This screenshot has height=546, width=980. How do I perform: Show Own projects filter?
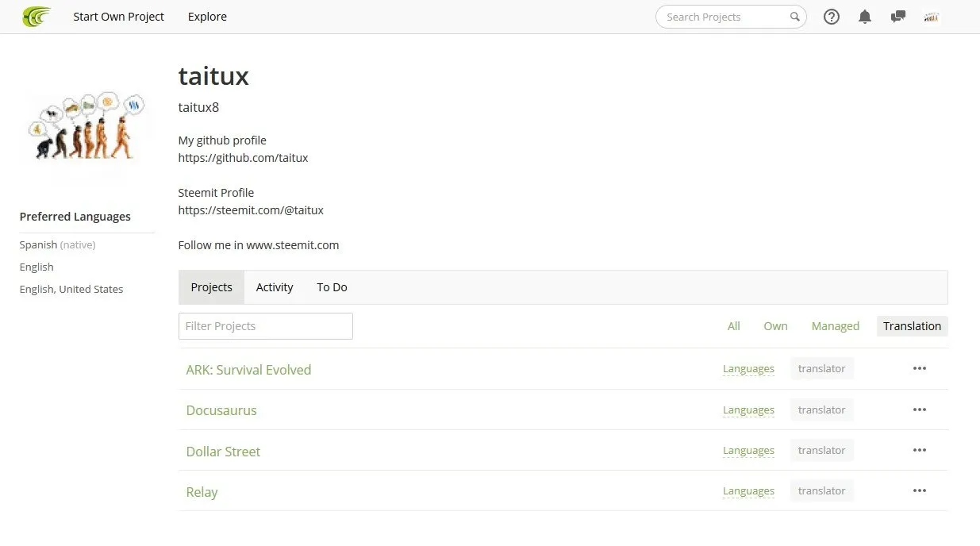coord(775,326)
